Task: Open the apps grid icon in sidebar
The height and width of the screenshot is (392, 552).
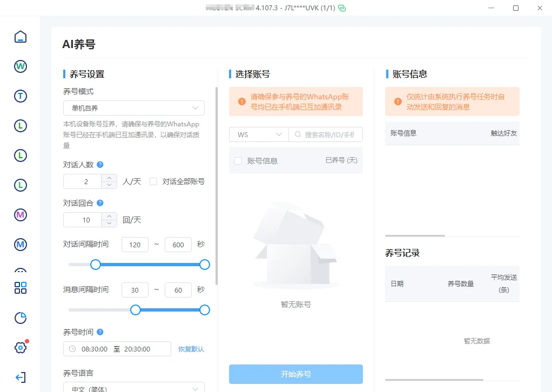Action: coord(20,288)
